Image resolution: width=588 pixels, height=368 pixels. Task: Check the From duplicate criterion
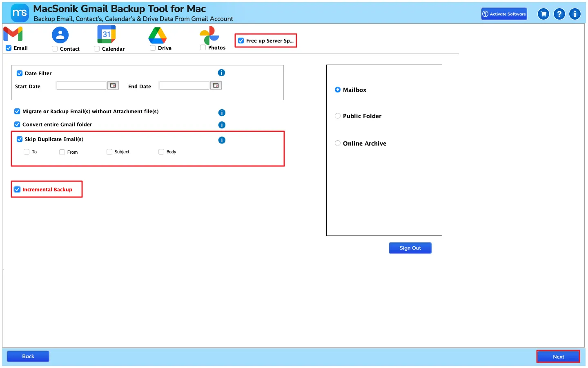pos(62,152)
